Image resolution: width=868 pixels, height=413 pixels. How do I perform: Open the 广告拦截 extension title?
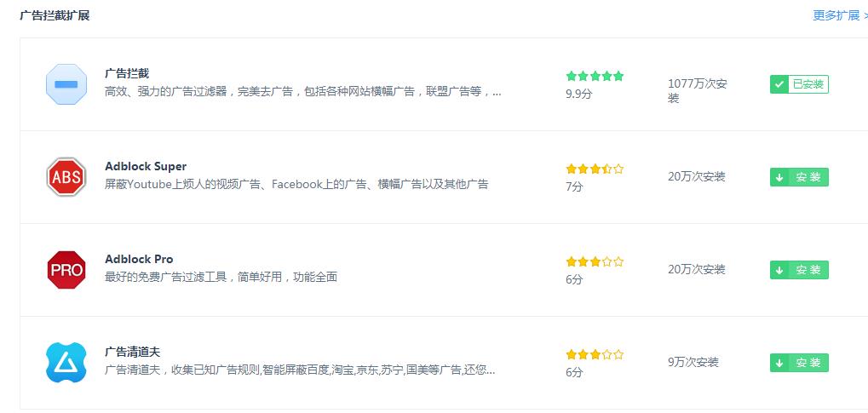pyautogui.click(x=127, y=73)
